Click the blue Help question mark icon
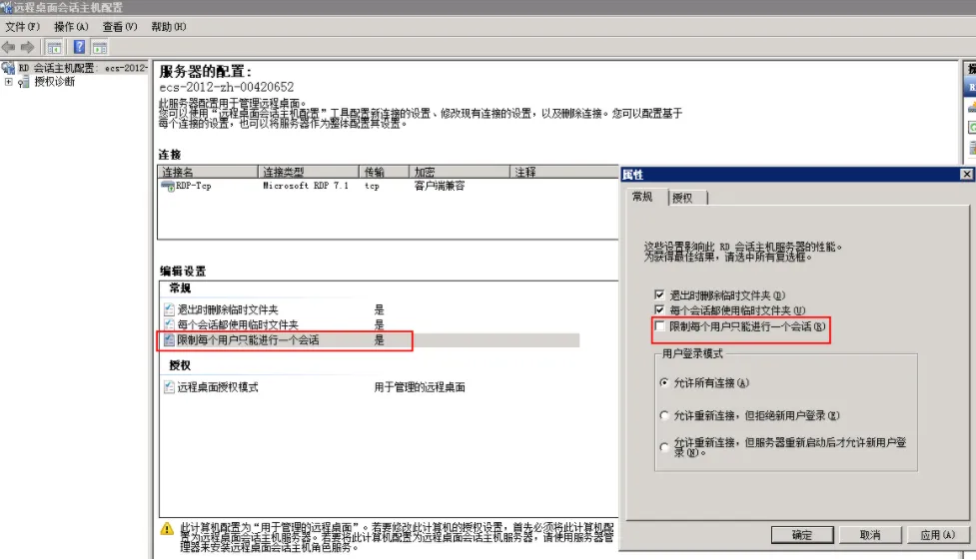This screenshot has height=560, width=976. [x=80, y=47]
